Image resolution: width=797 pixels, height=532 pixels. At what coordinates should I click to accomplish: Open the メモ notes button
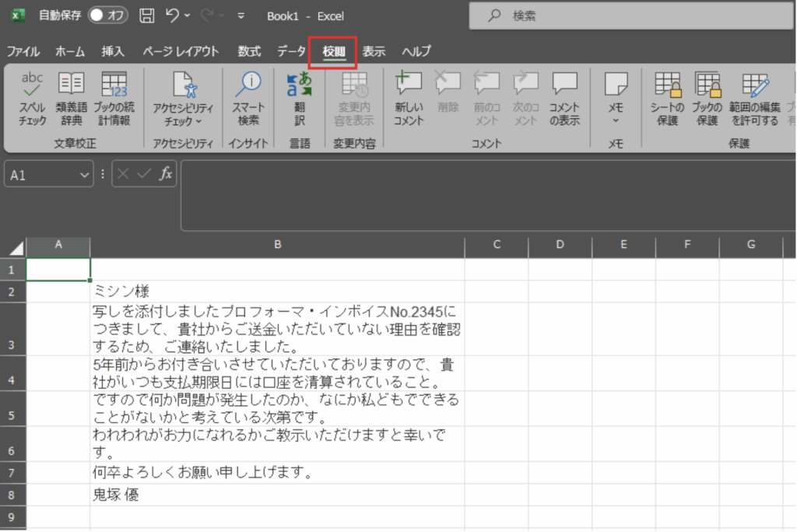616,99
